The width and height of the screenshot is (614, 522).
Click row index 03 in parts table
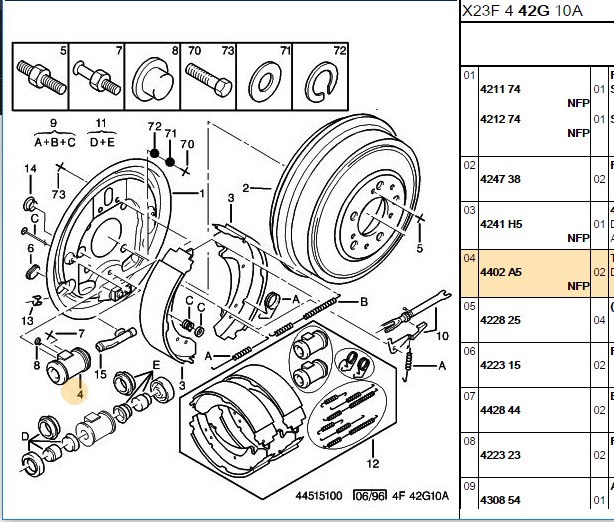pos(469,210)
